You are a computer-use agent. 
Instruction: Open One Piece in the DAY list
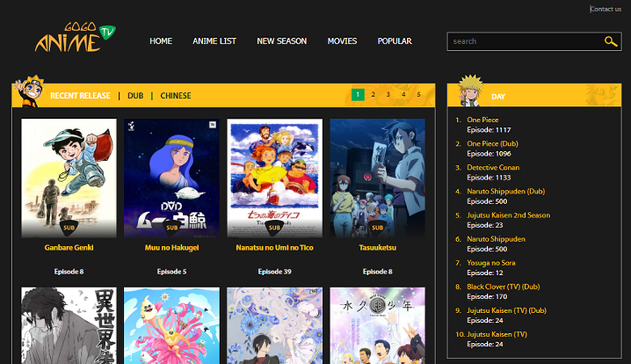tap(482, 120)
